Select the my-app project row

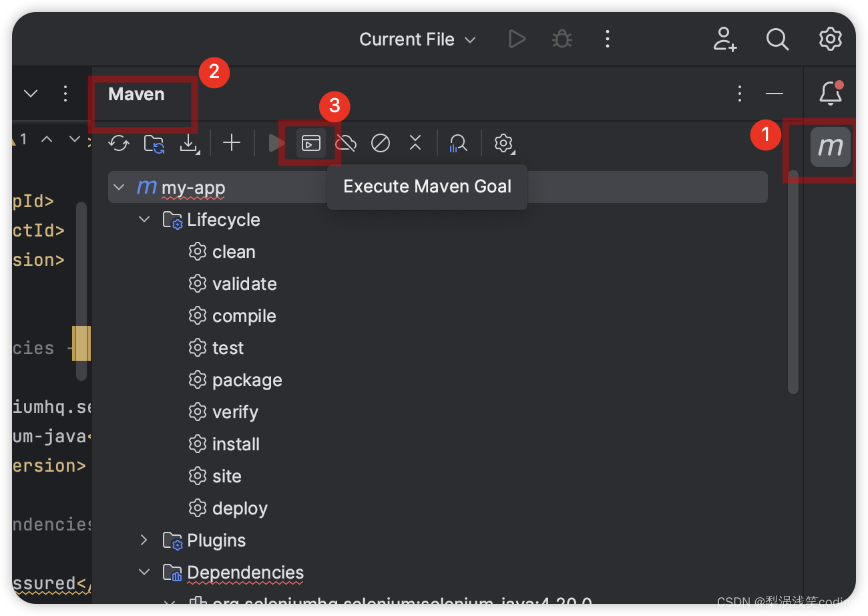click(x=437, y=187)
